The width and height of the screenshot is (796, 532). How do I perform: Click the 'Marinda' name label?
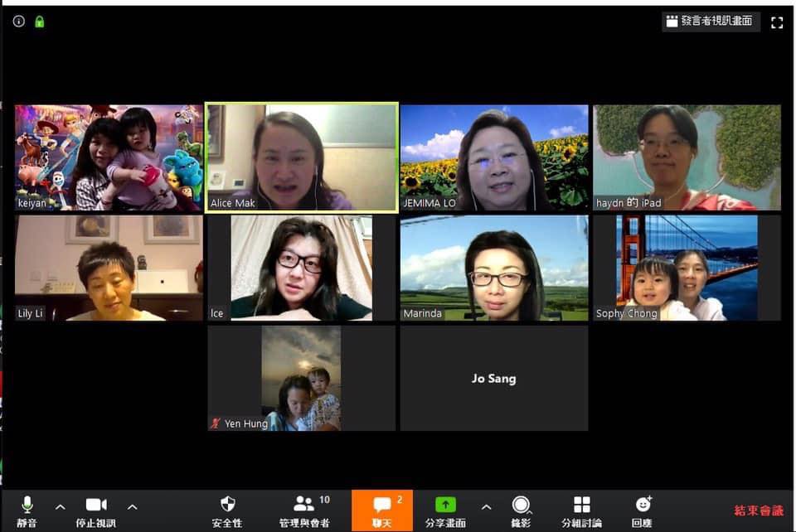coord(422,313)
